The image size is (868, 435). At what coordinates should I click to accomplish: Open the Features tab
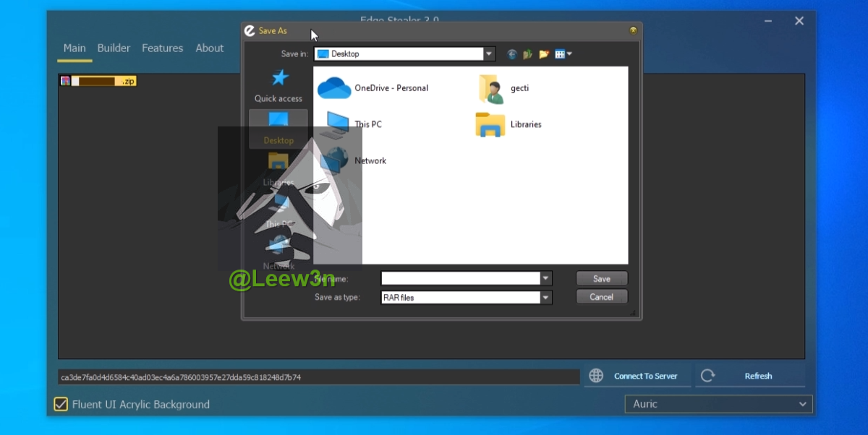click(162, 48)
